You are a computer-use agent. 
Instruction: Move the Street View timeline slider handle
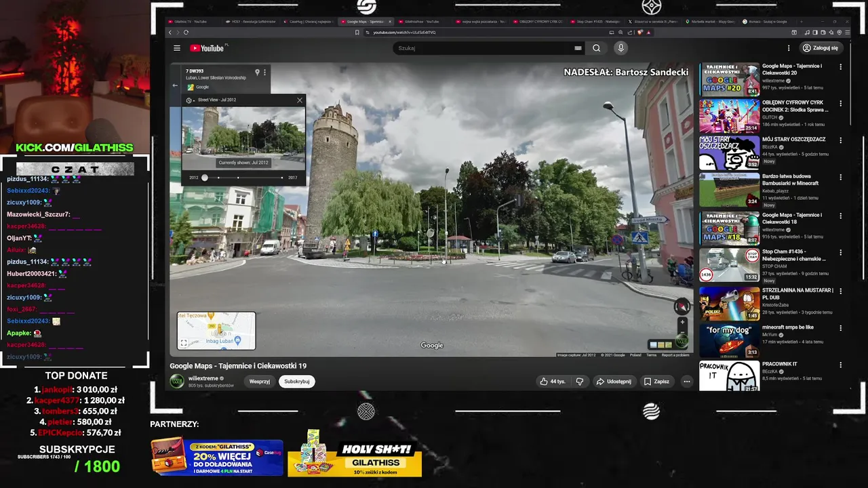coord(204,178)
